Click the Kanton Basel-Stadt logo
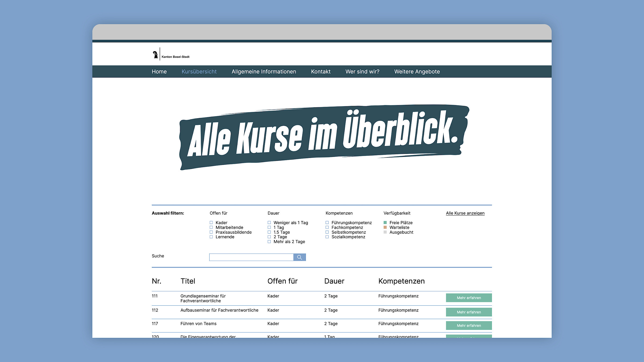Image resolution: width=644 pixels, height=362 pixels. tap(171, 54)
